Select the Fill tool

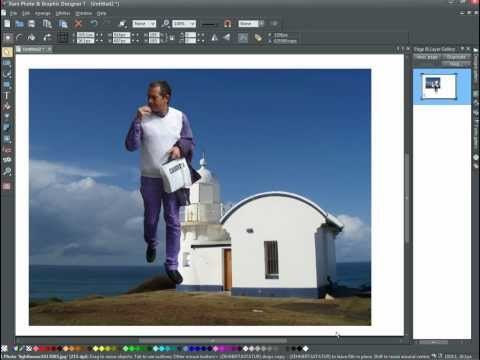pyautogui.click(x=7, y=106)
